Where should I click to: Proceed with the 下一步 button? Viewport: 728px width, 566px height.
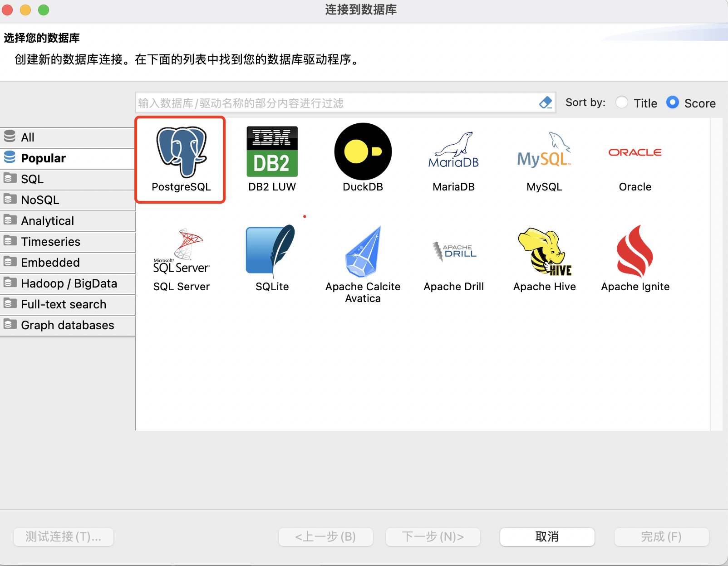433,537
